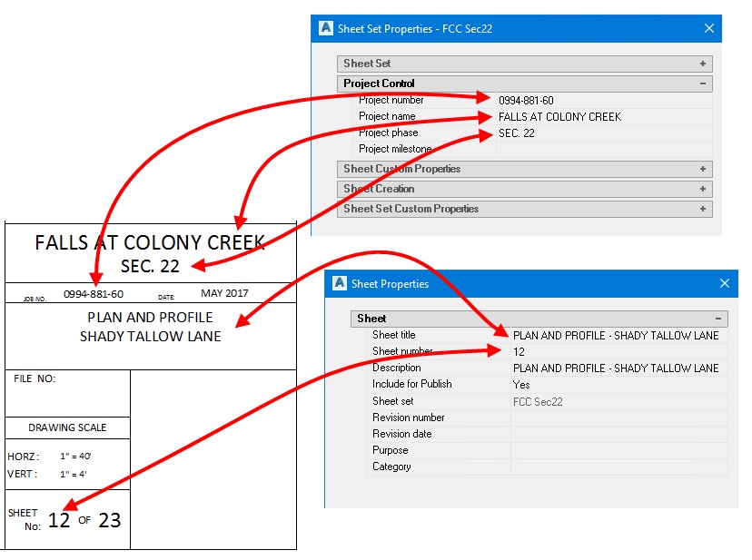Click the empty Purpose value field
Screen dimensions: 752x560
(x=619, y=450)
